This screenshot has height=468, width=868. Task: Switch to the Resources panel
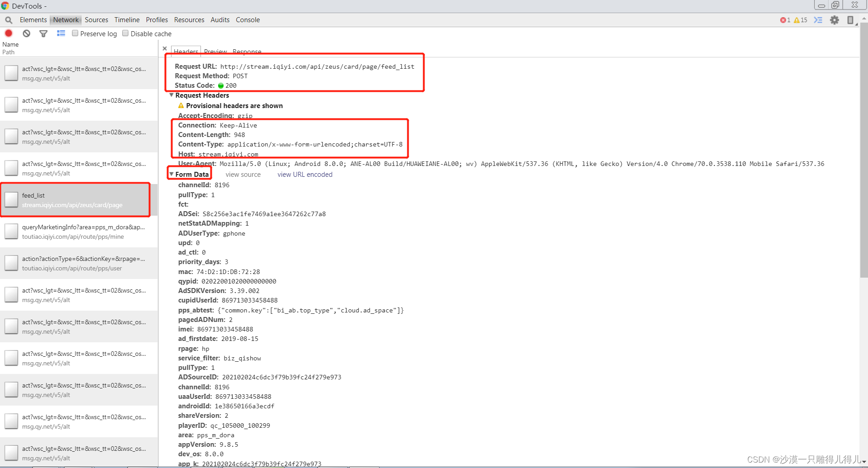click(189, 20)
